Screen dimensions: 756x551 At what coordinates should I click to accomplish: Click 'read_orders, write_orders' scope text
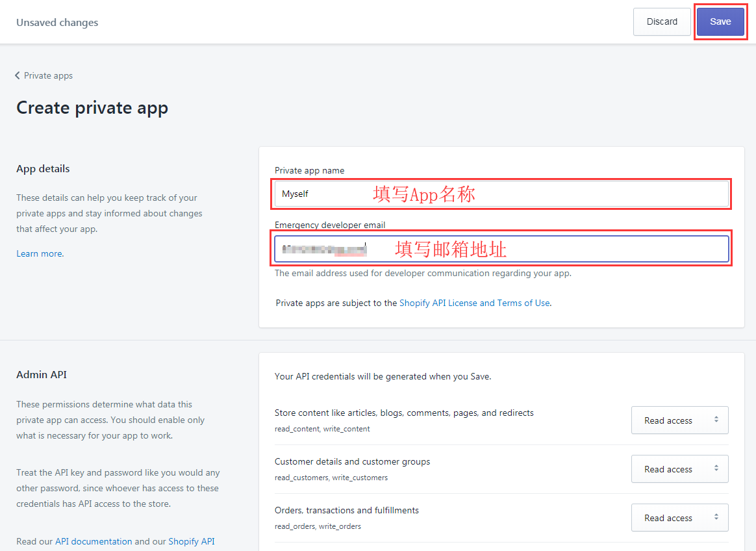(x=318, y=526)
